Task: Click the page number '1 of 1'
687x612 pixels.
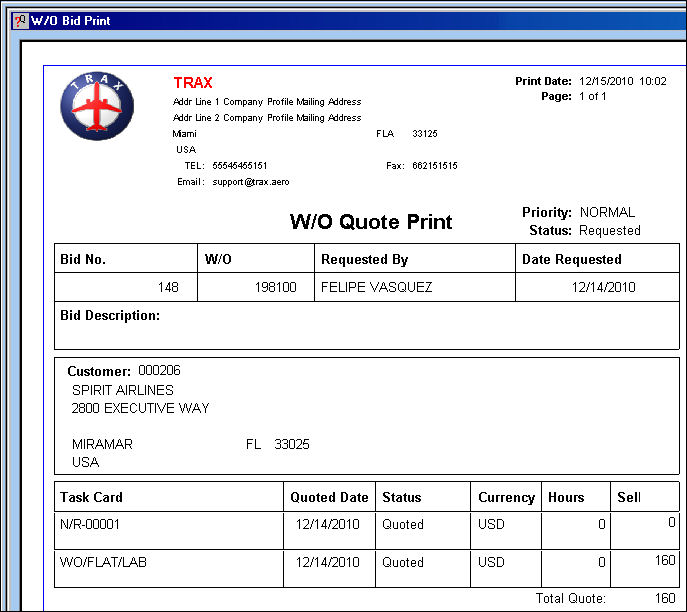Action: pos(592,96)
